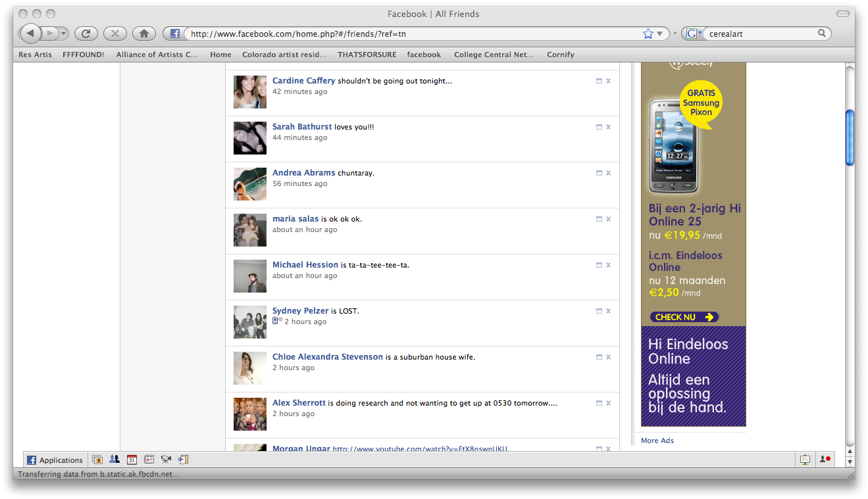Expand the URL bar history dropdown arrow
Viewport: 868px width, 499px height.
[x=660, y=34]
